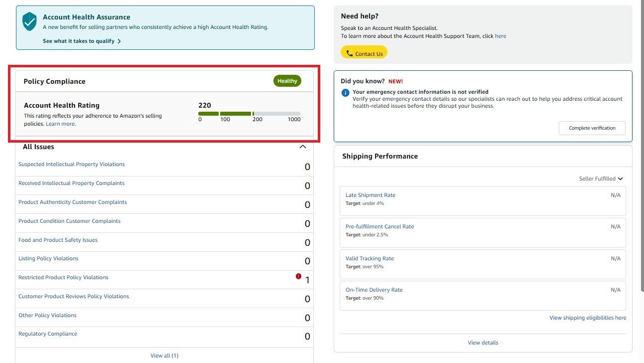Open the Valid Tracking Rate metric
Viewport: 644px width, 363px height.
[370, 258]
